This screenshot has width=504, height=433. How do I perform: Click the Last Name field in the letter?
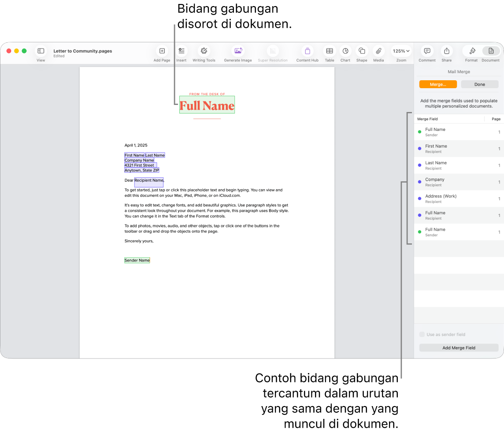point(155,155)
